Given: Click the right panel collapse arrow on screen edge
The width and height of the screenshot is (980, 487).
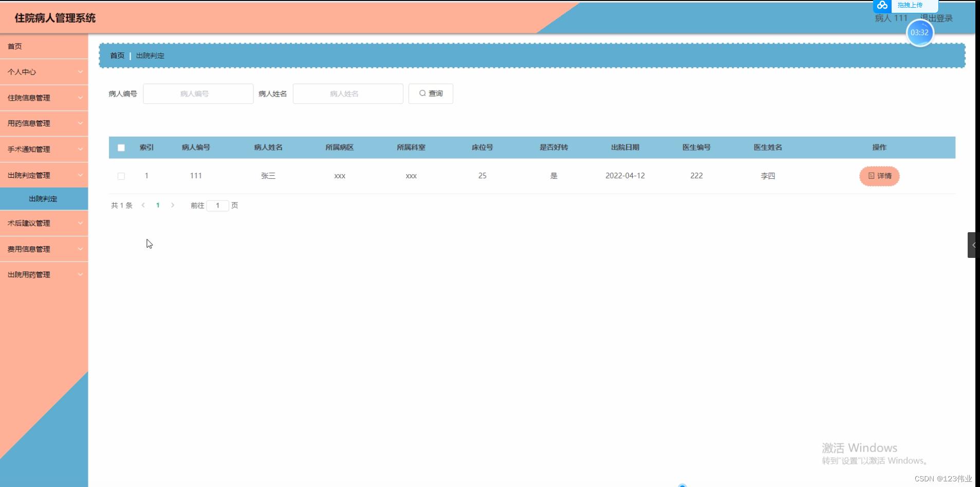Looking at the screenshot, I should point(974,245).
